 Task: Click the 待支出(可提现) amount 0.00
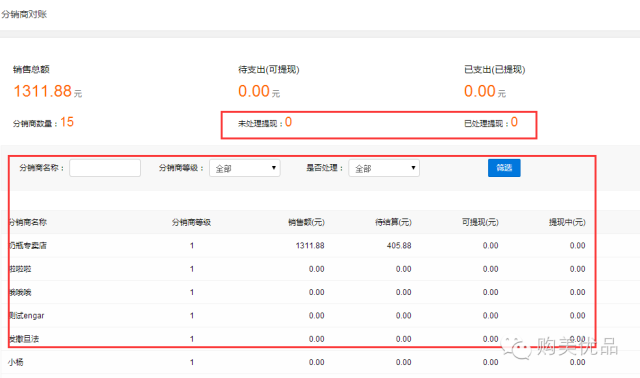point(254,91)
